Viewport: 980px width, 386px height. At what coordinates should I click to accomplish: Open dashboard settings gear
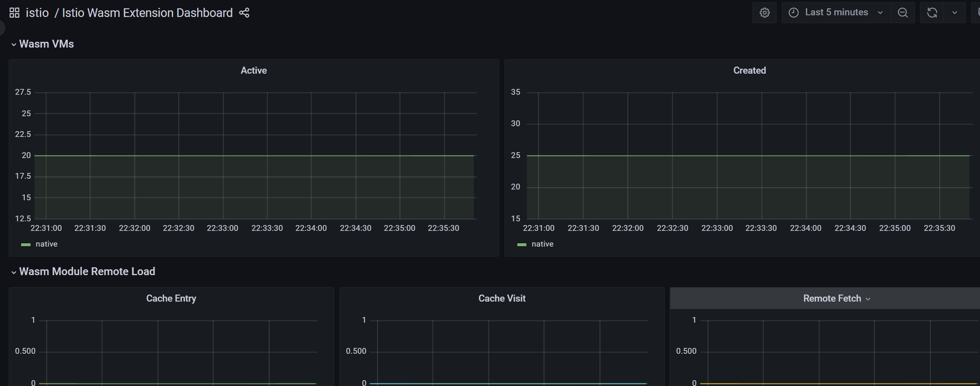765,12
